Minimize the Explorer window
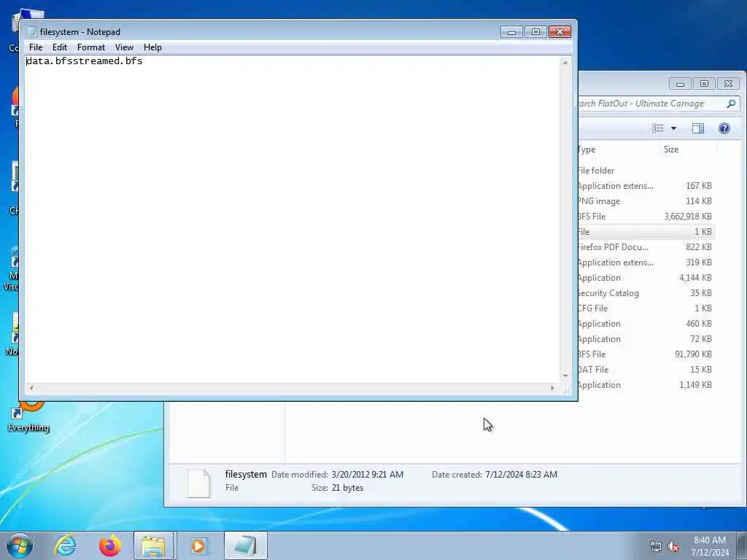Viewport: 747px width, 560px height. tap(681, 84)
